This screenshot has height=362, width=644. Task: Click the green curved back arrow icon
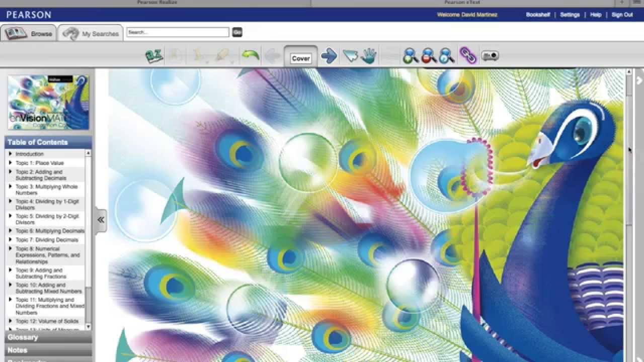coord(250,55)
